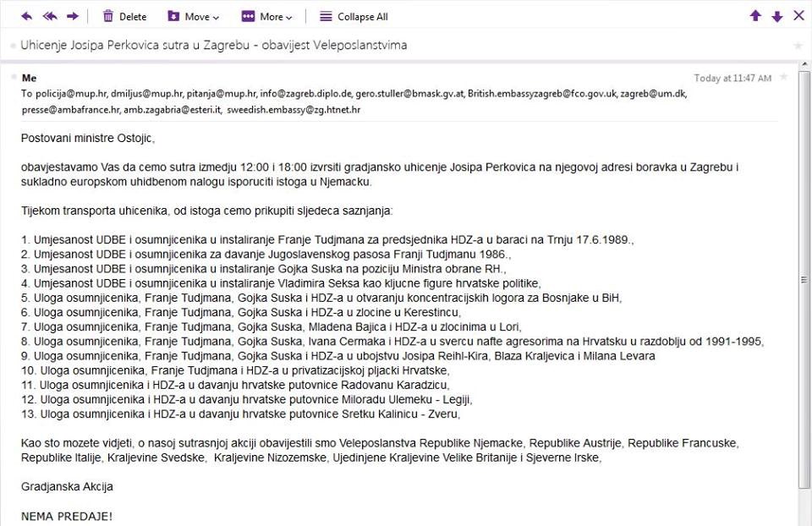Forward the email with the forward arrow

(71, 14)
